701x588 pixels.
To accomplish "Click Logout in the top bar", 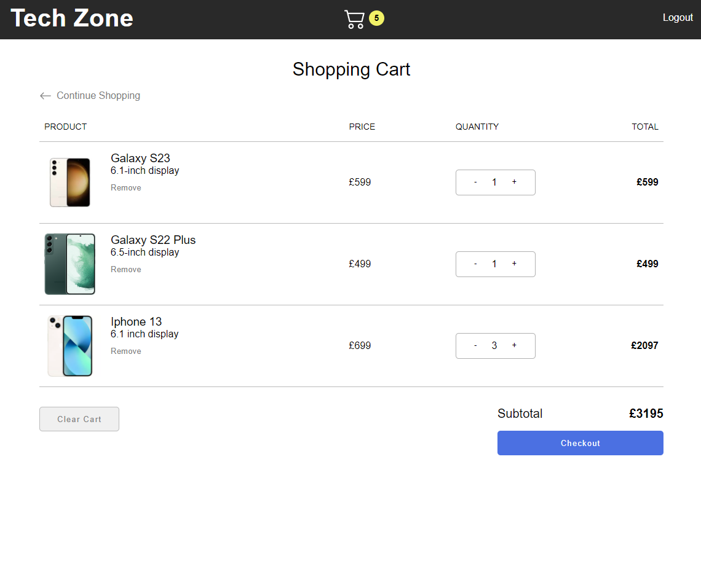I will coord(678,17).
